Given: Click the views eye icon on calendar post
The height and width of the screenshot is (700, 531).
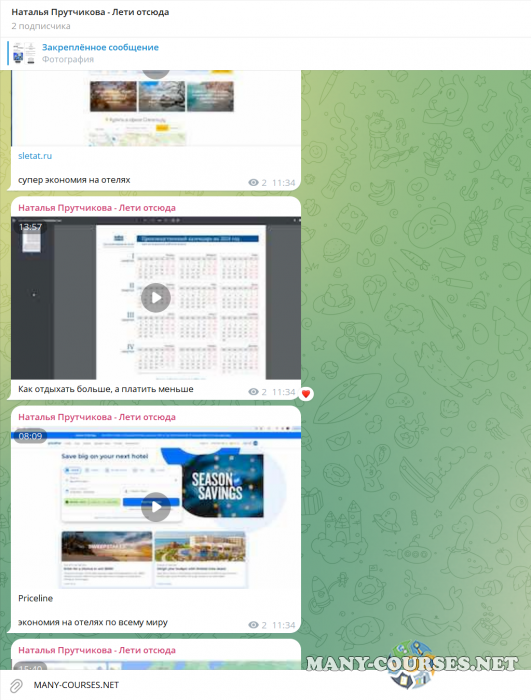Looking at the screenshot, I should 253,392.
